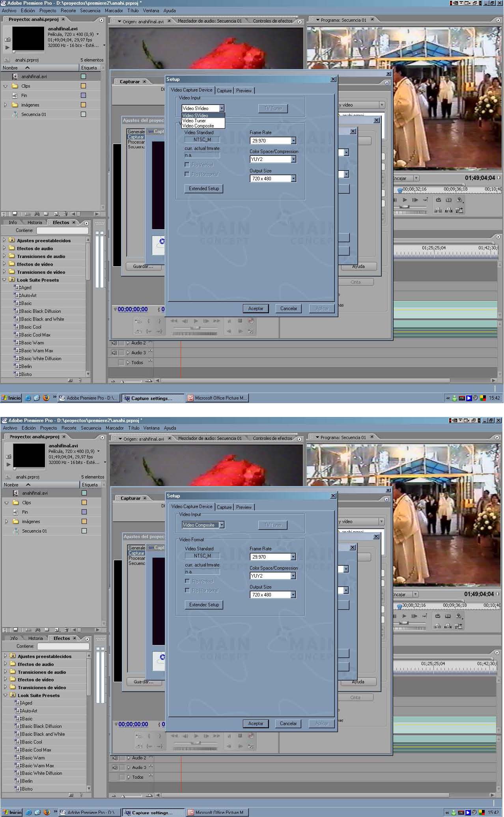Click the anahifinal.avi clip icon in lower Project panel
The height and width of the screenshot is (817, 504).
click(x=16, y=493)
